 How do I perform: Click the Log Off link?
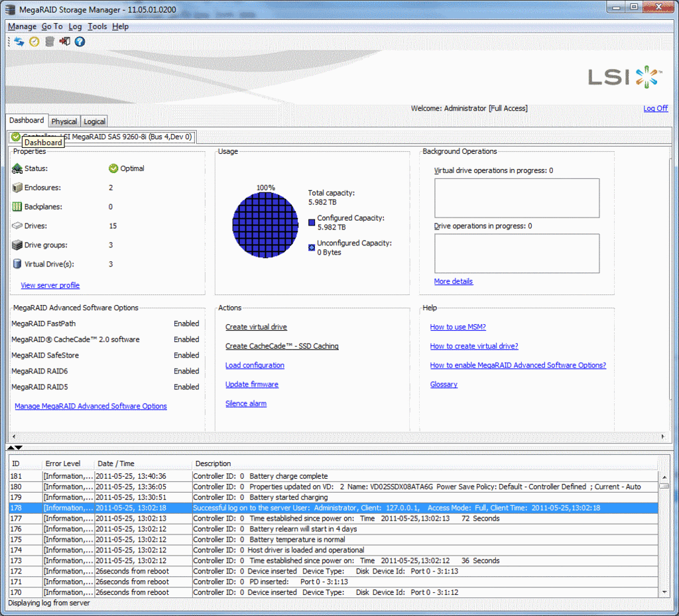point(655,108)
